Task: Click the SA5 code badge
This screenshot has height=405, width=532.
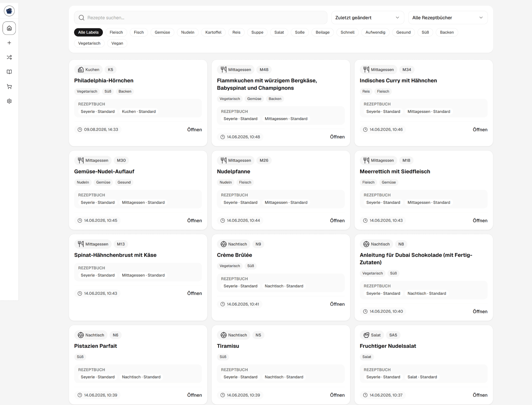Action: point(393,335)
